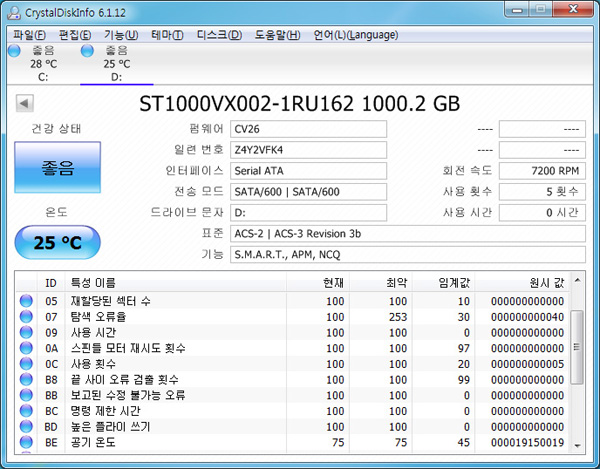Screen dimensions: 600x469
Task: Open the 언어(L)(Language) menu
Action: pos(355,35)
